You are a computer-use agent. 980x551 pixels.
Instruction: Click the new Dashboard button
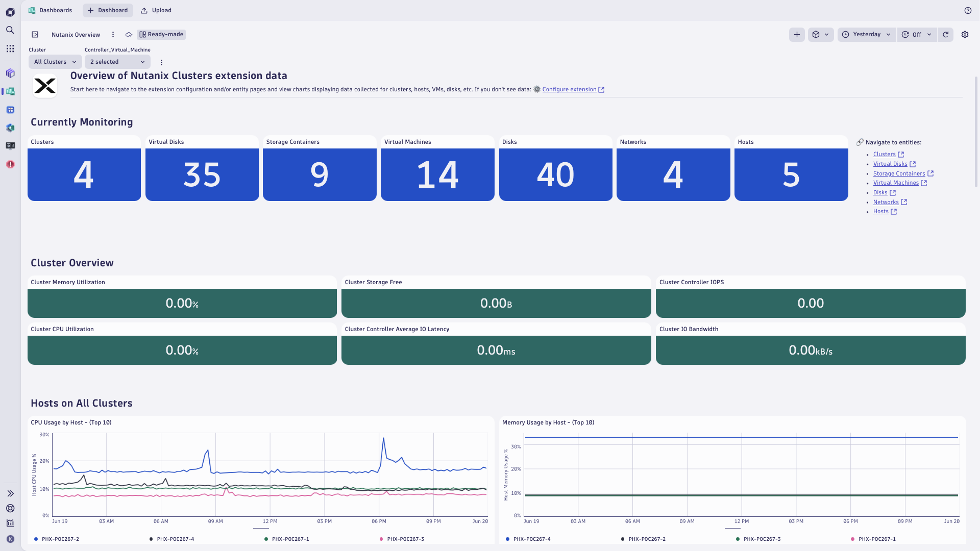click(108, 10)
